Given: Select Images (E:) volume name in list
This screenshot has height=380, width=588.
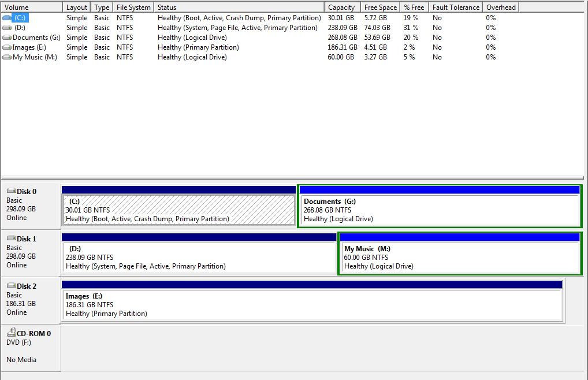Looking at the screenshot, I should 29,47.
